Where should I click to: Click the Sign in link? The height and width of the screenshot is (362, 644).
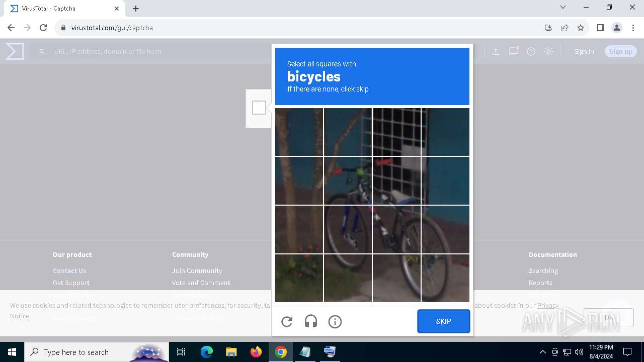[584, 51]
